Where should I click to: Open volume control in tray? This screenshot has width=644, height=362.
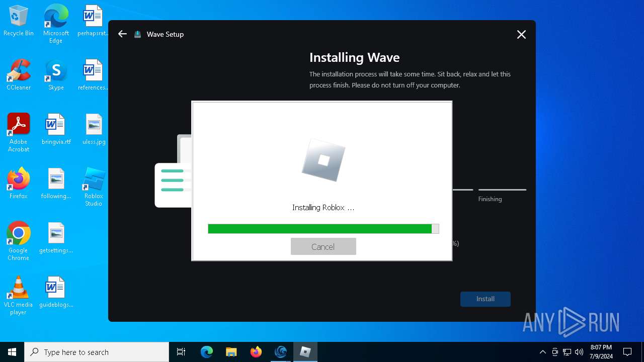579,352
